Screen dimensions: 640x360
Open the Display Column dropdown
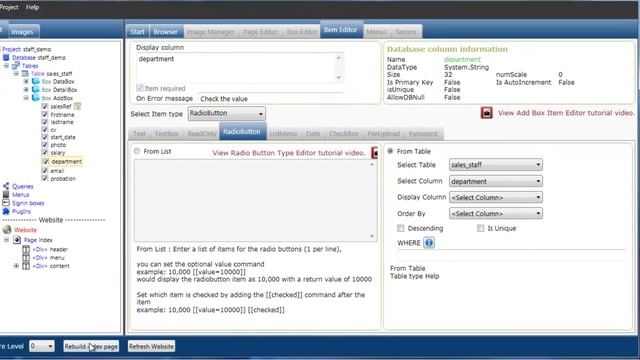click(496, 197)
